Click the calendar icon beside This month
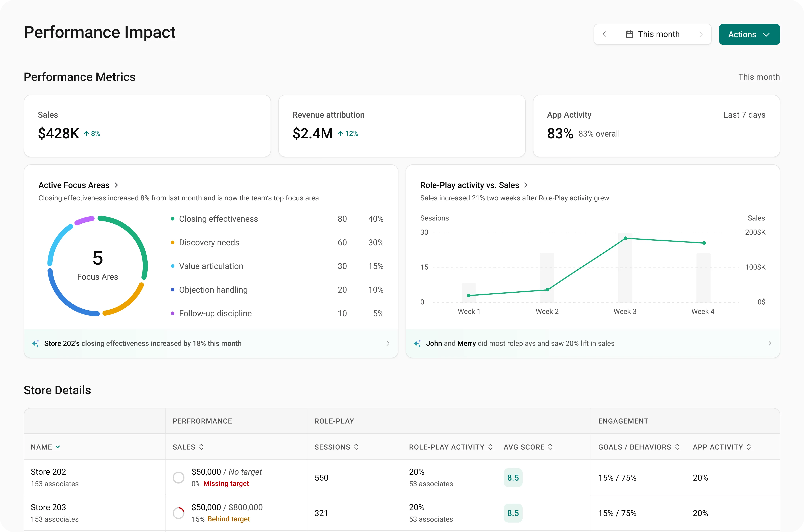 pos(629,34)
